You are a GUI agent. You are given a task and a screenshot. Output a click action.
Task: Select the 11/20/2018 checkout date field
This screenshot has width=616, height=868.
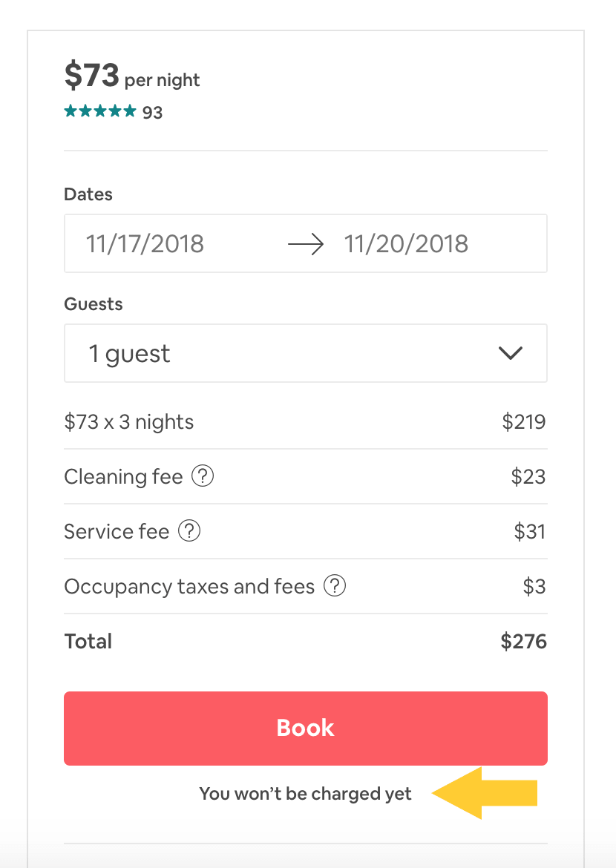coord(406,244)
